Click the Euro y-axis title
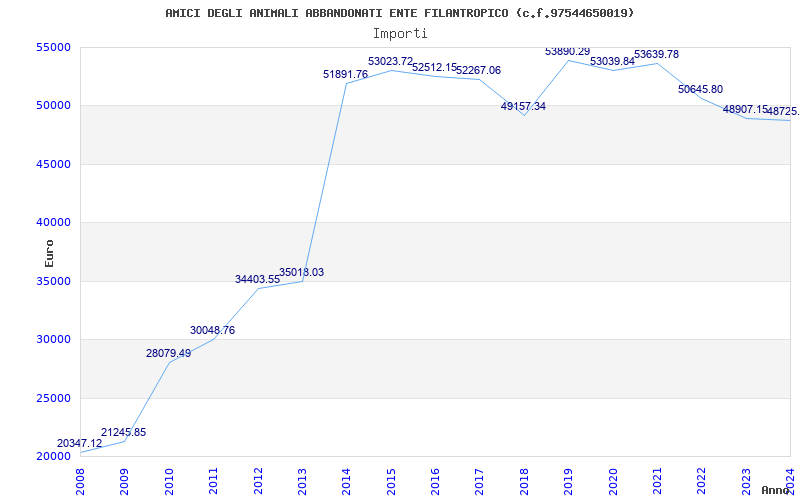Image resolution: width=800 pixels, height=500 pixels. pyautogui.click(x=49, y=252)
